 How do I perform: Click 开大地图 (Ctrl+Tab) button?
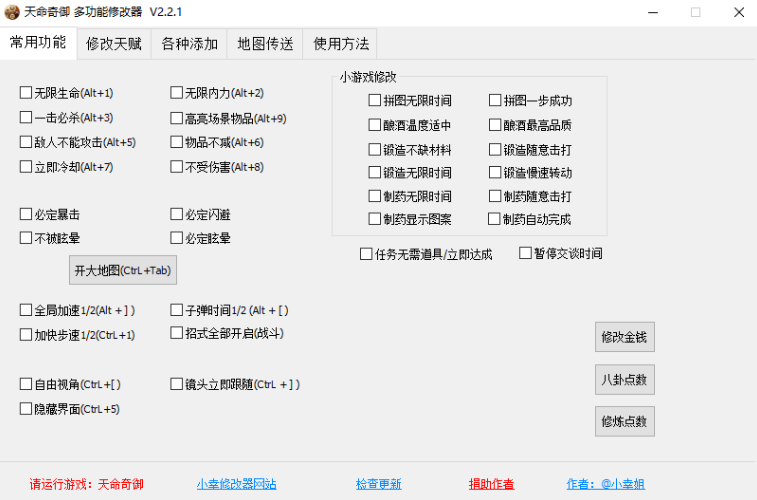[x=123, y=270]
